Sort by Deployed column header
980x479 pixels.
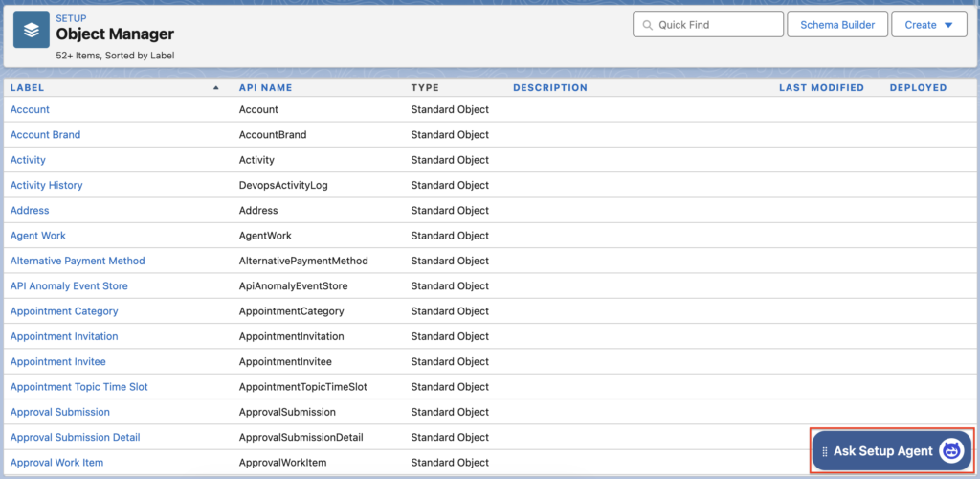tap(918, 87)
